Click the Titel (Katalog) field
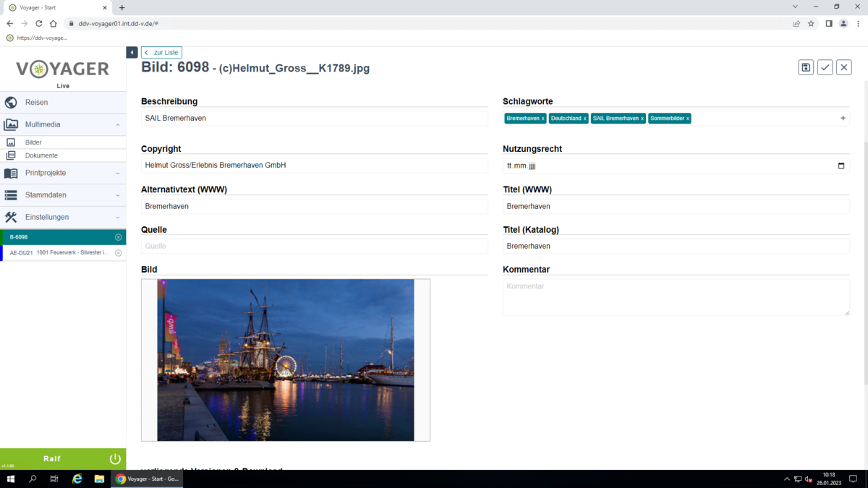 676,246
